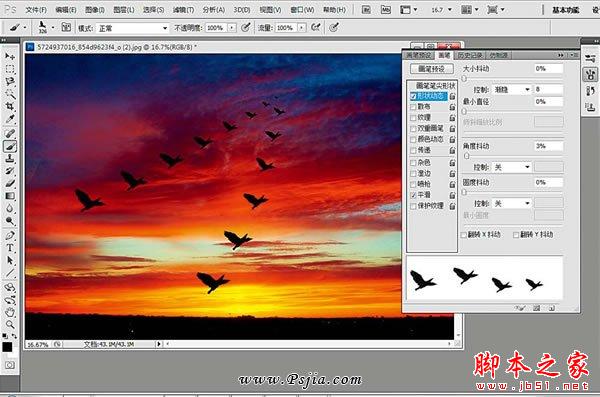Select the Path Selection tool
This screenshot has width=600, height=397.
(10, 260)
